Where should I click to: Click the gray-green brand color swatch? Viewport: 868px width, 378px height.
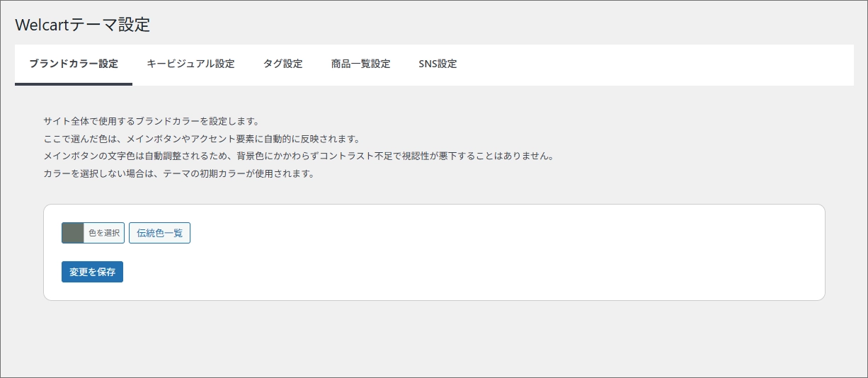coord(73,233)
